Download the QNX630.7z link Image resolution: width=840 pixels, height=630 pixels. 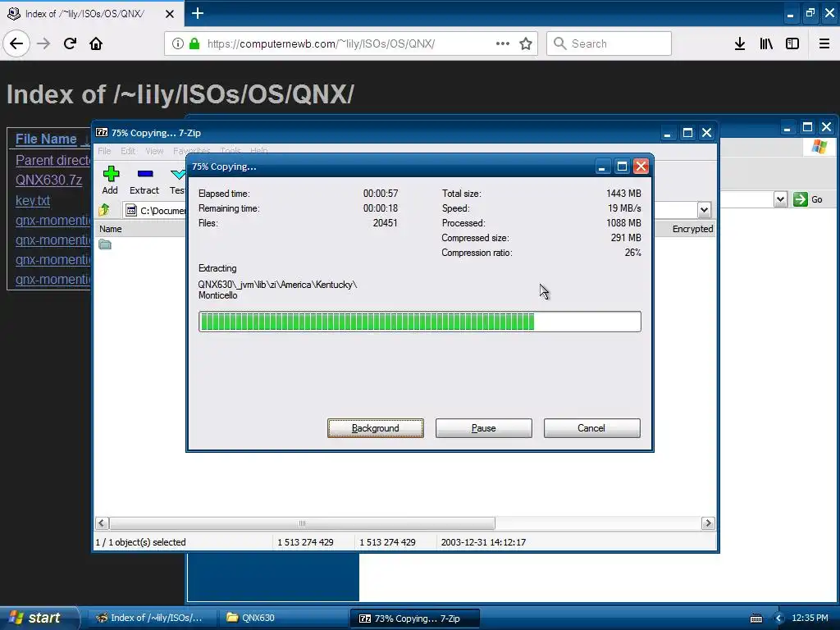tap(48, 180)
